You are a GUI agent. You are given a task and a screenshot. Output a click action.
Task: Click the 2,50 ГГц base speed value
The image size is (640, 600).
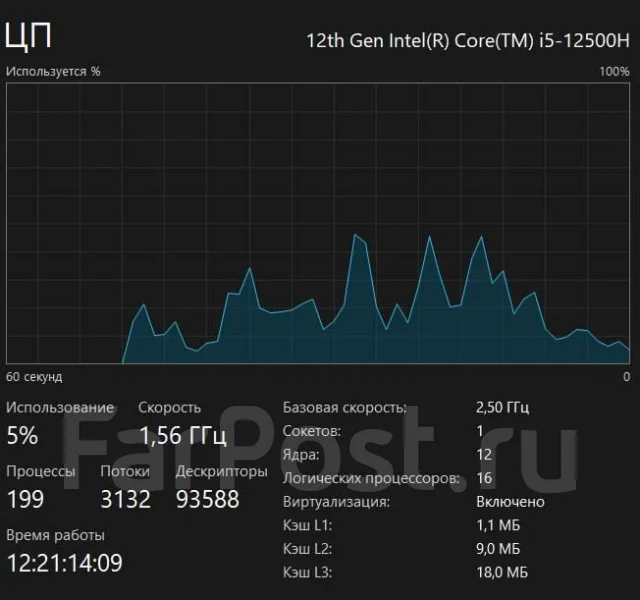[x=502, y=407]
